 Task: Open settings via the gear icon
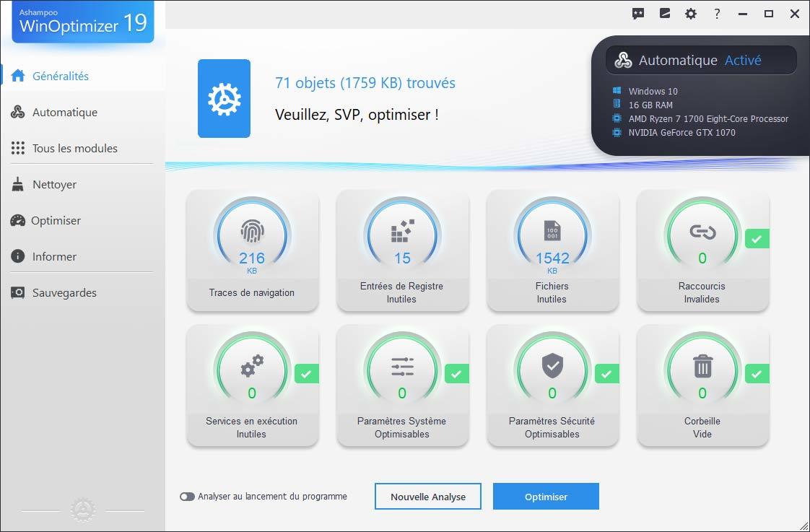(x=691, y=14)
